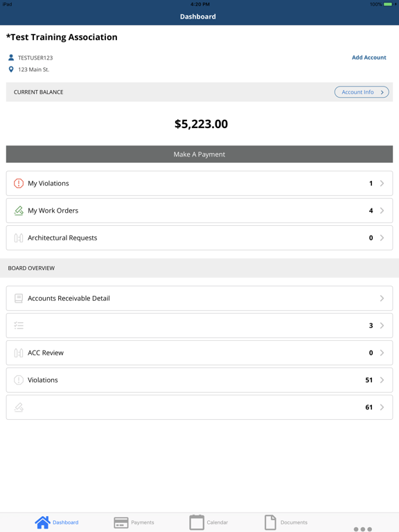The image size is (399, 532).
Task: Click the Accounts Receivable Detail document icon
Action: 19,299
